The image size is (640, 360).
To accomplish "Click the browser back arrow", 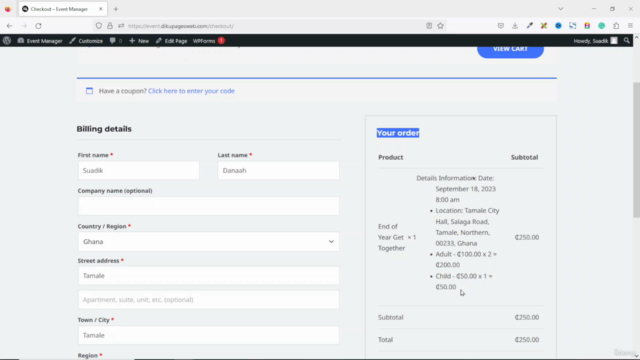I will coord(9,26).
